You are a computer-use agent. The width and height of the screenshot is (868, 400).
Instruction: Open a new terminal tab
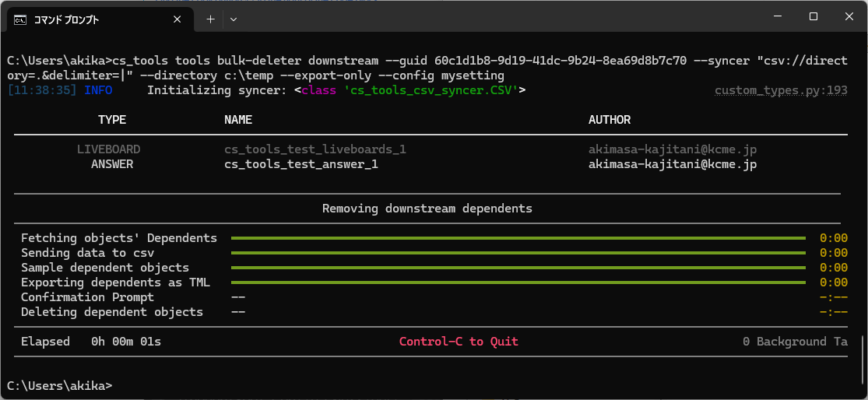point(210,19)
